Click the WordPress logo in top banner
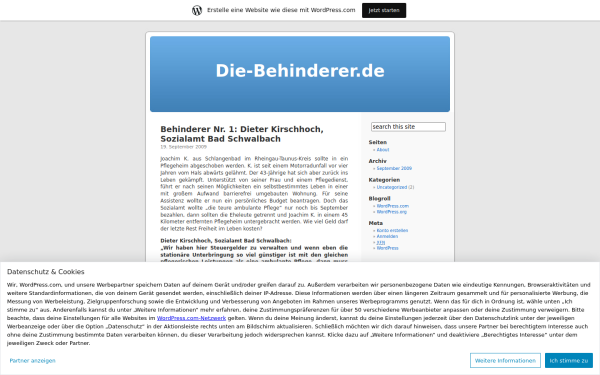The height and width of the screenshot is (375, 600). click(197, 10)
